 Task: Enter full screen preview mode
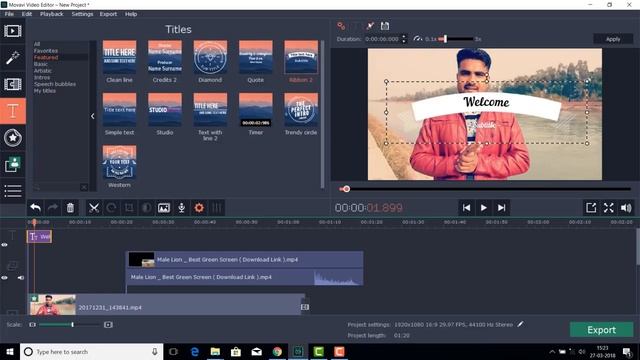click(609, 208)
